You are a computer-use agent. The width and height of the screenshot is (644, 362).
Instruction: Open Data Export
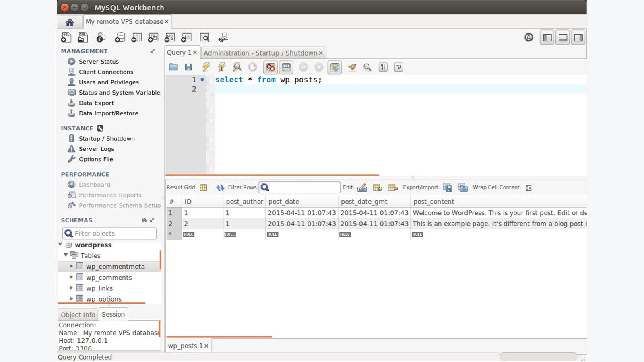[x=96, y=103]
